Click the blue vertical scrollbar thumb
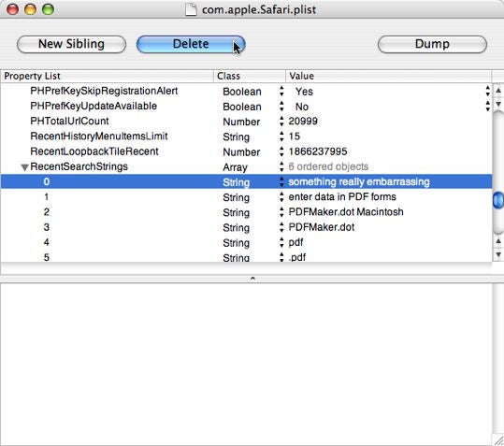This screenshot has width=504, height=446. [x=498, y=200]
